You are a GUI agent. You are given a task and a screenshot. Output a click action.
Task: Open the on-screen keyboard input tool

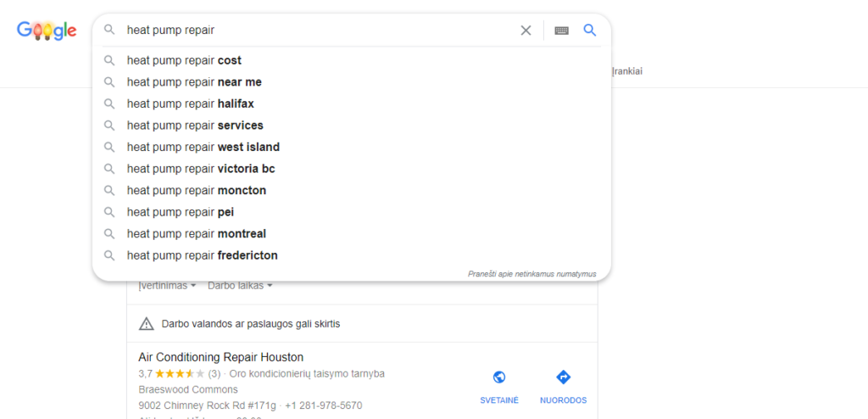click(561, 31)
